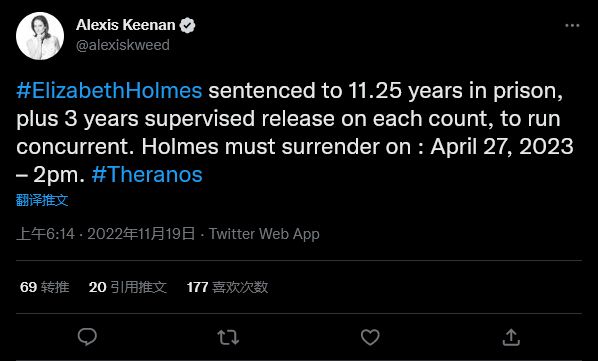This screenshot has width=598, height=361.
Task: Click the 2022年11月19日 date in timestamp
Action: point(141,234)
